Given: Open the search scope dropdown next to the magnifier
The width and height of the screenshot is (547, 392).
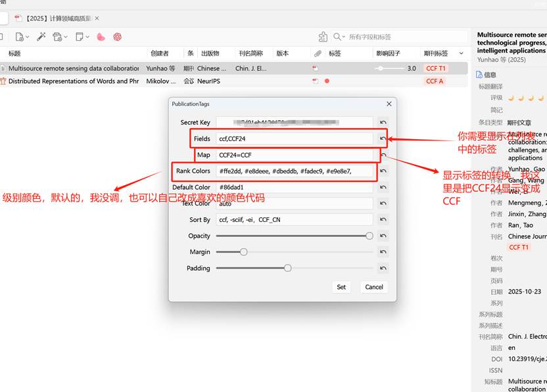Looking at the screenshot, I should coord(343,36).
